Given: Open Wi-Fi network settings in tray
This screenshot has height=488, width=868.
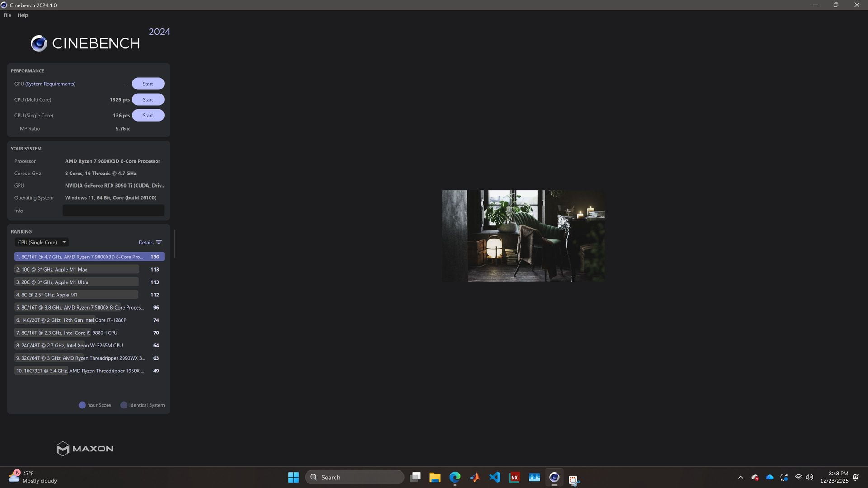Looking at the screenshot, I should point(798,477).
